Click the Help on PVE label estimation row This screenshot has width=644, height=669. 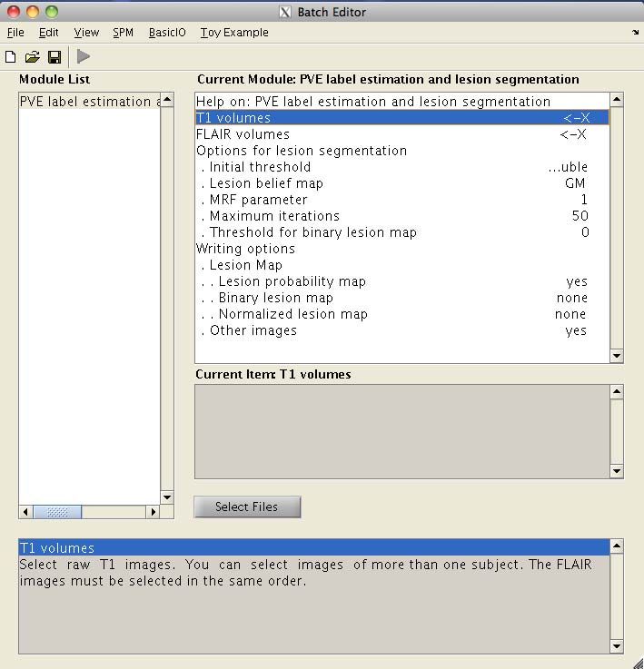click(402, 102)
